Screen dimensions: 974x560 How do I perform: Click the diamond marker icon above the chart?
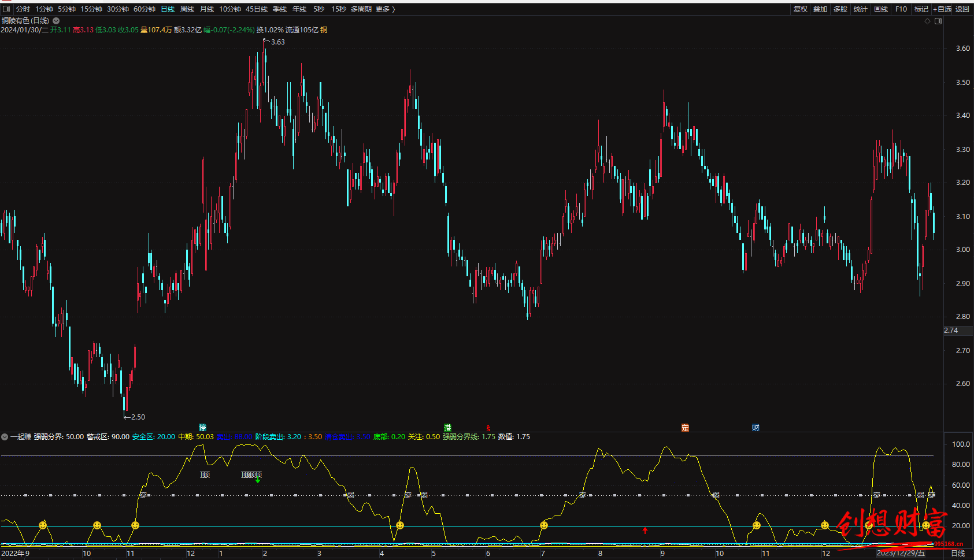click(928, 21)
